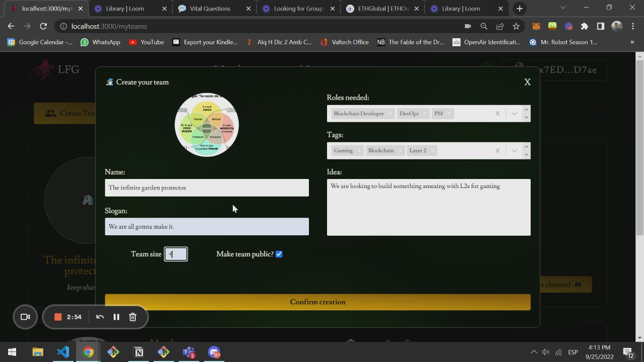
Task: Go back to the previous page
Action: 11,26
